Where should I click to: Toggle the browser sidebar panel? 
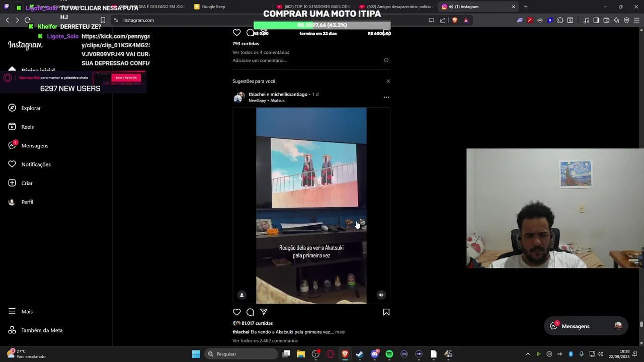(x=596, y=20)
